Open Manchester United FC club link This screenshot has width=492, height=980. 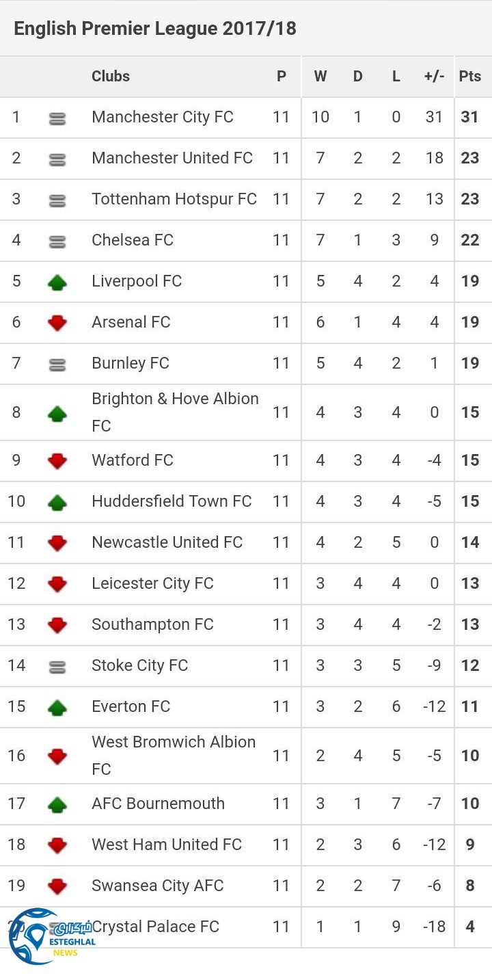[x=172, y=158]
